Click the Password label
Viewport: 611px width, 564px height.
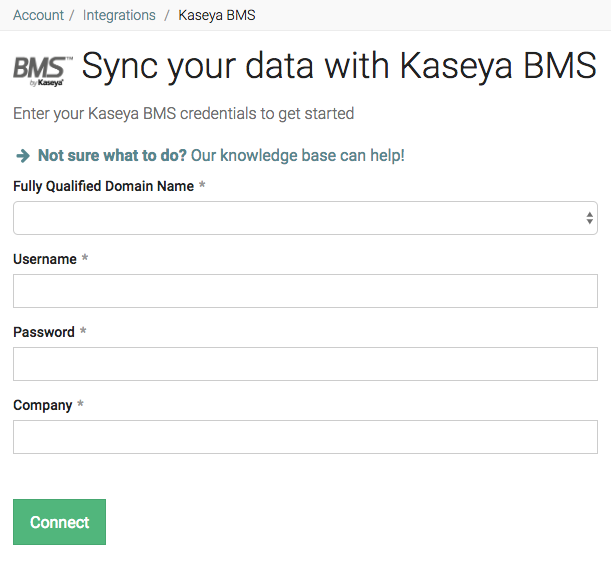pyautogui.click(x=44, y=332)
